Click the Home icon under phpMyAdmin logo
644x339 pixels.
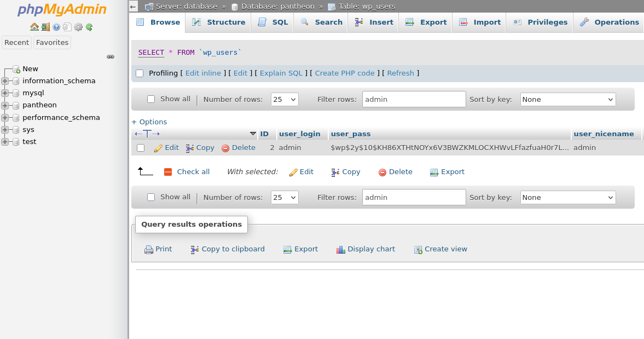(x=34, y=27)
